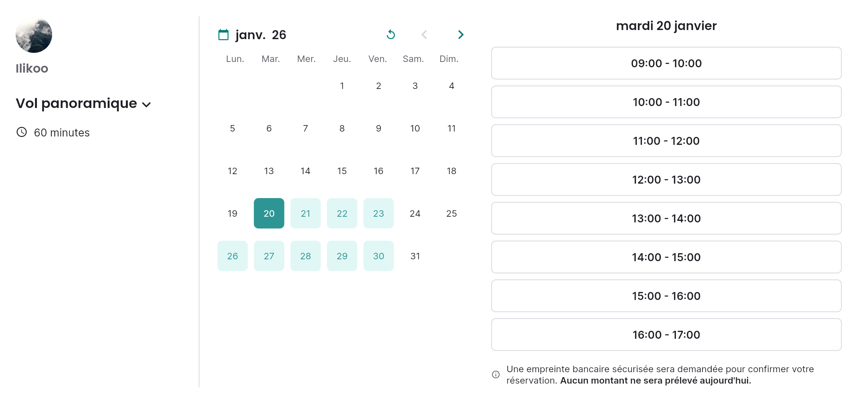
Task: Click the clock icon beside 60 minutes
Action: [22, 132]
